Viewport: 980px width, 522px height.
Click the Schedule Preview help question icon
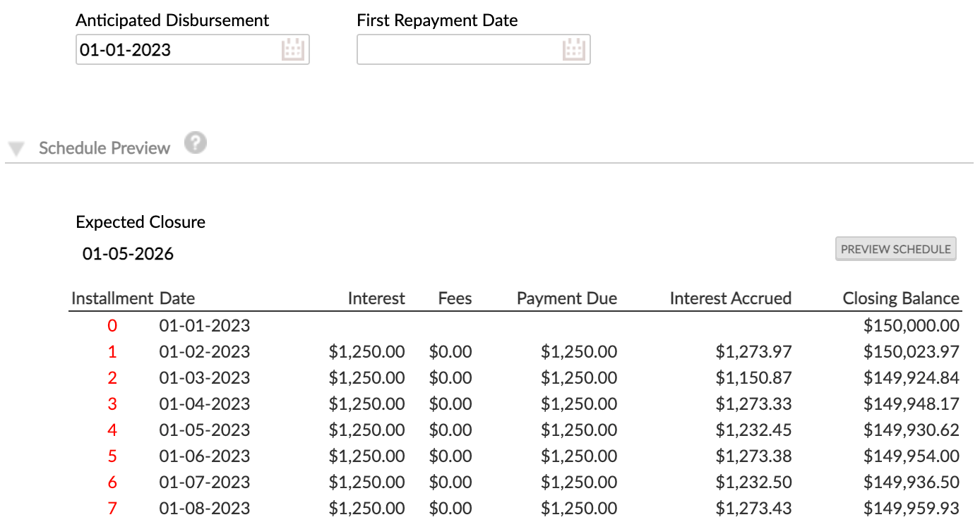click(x=196, y=144)
